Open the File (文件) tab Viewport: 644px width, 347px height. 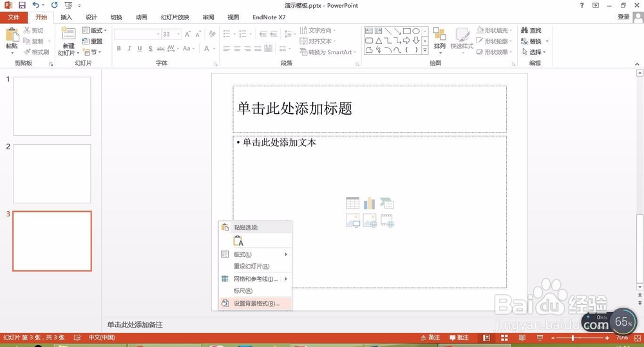(x=14, y=17)
